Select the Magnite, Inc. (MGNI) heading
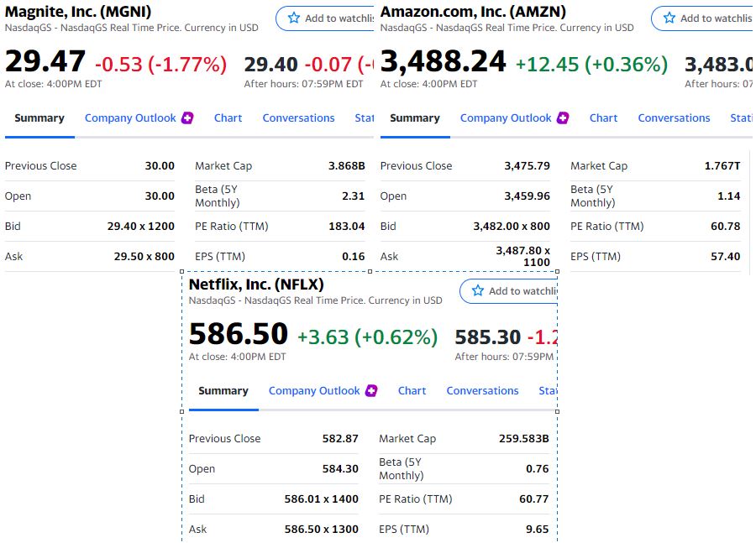Image resolution: width=756 pixels, height=543 pixels. (78, 12)
